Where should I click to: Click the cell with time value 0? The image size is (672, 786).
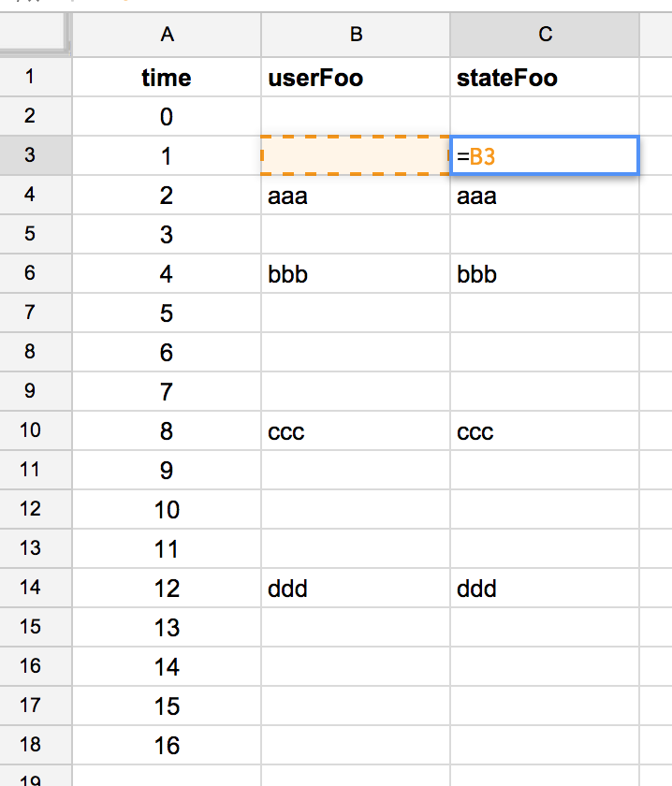(167, 116)
